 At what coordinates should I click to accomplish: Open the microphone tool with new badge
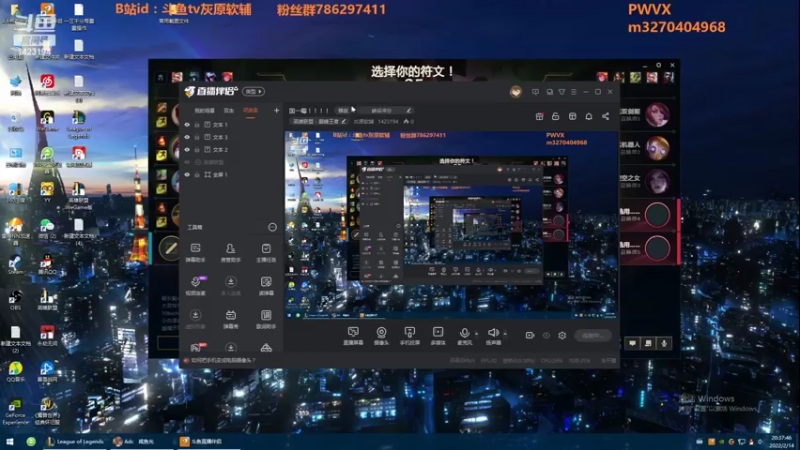196,286
